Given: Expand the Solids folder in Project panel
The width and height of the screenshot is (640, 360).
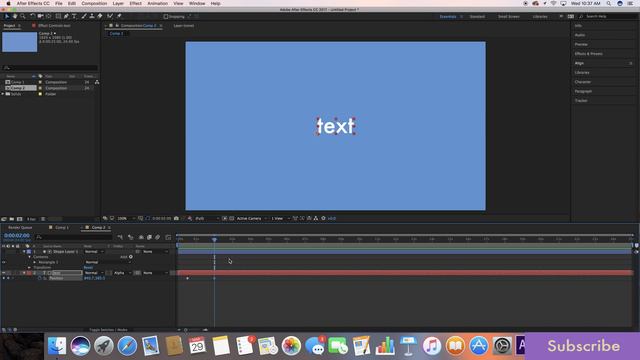Looking at the screenshot, I should tap(3, 94).
